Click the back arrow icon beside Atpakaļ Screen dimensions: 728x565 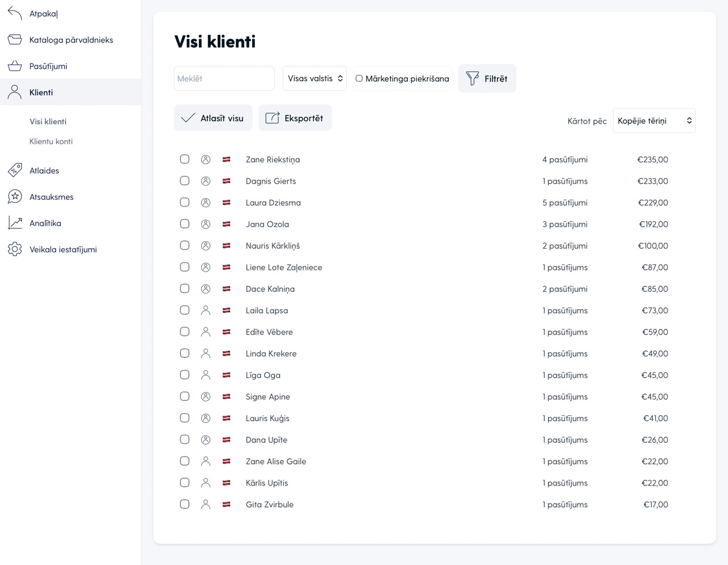(15, 13)
